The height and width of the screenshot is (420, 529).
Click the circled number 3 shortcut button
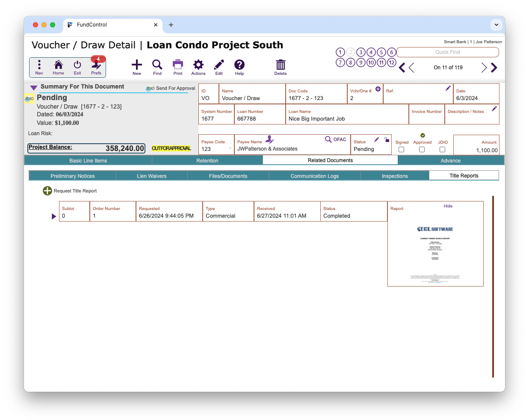click(x=361, y=52)
